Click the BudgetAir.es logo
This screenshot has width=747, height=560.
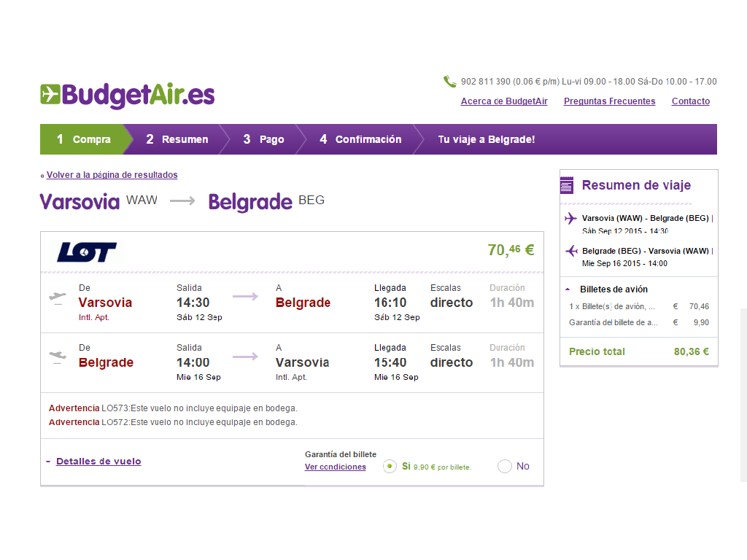[x=127, y=96]
